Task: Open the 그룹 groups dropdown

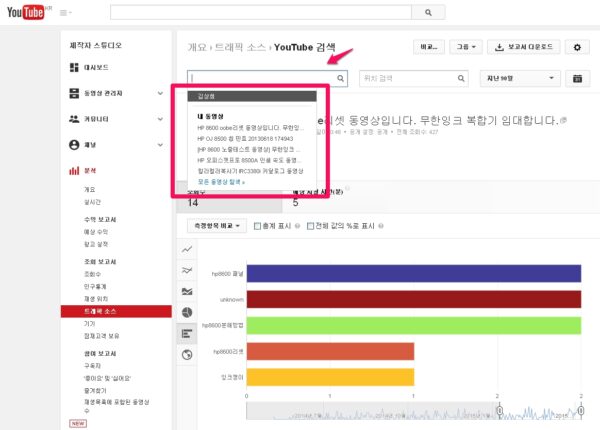Action: (466, 47)
